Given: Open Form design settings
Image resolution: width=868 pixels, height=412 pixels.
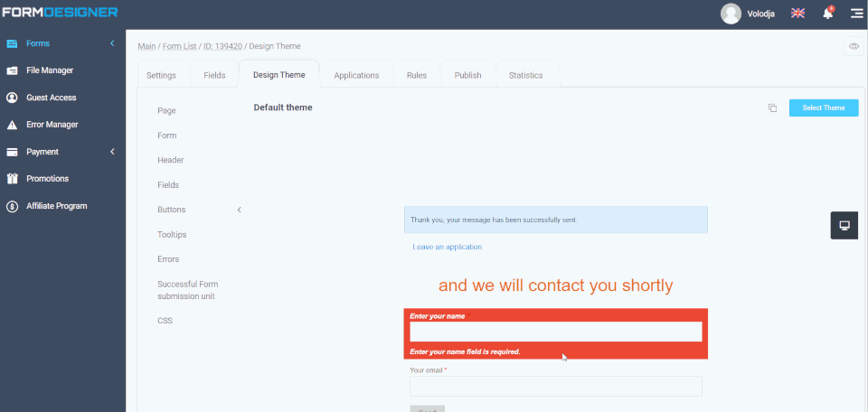Looking at the screenshot, I should 166,136.
